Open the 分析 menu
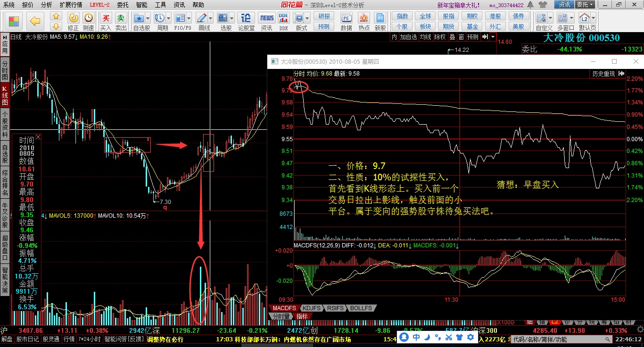 click(x=46, y=5)
